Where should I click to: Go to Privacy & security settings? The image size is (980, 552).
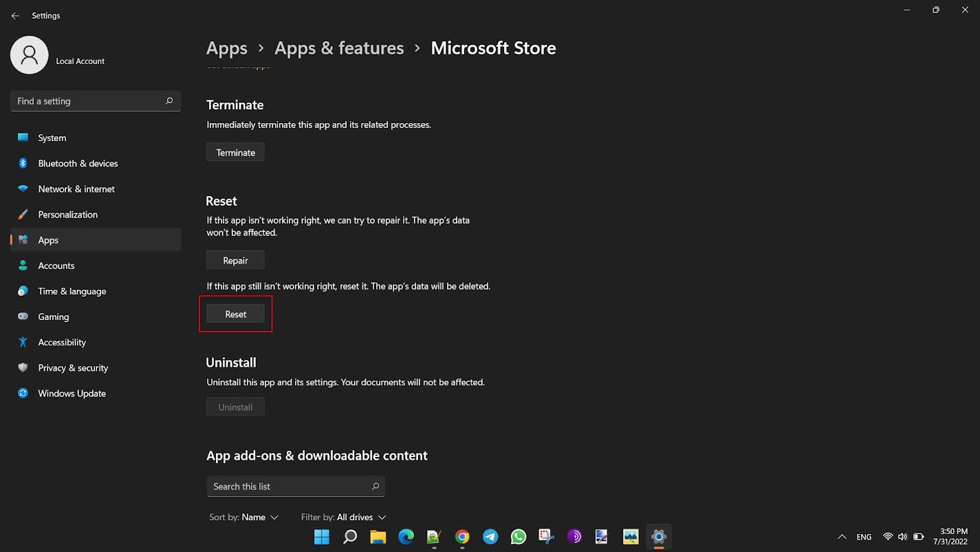pyautogui.click(x=96, y=368)
